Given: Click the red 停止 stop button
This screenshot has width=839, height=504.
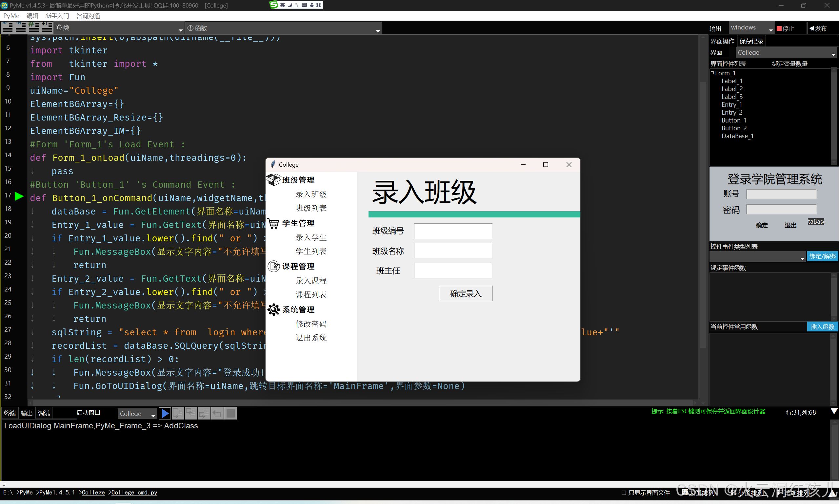Looking at the screenshot, I should (x=786, y=28).
